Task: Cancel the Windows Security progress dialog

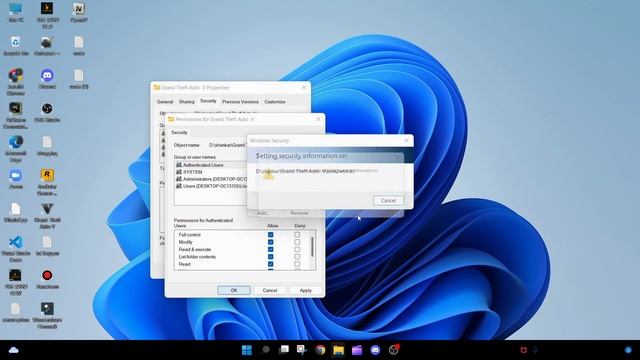Action: [388, 200]
